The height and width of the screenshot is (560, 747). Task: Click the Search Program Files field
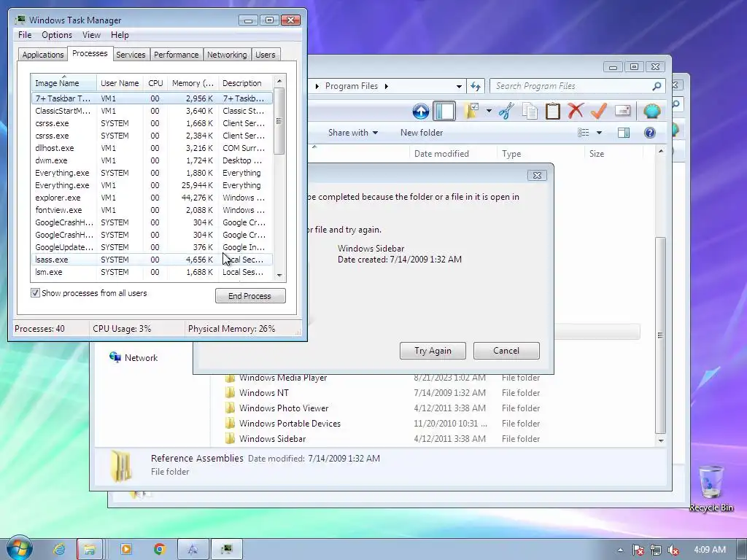pyautogui.click(x=572, y=86)
